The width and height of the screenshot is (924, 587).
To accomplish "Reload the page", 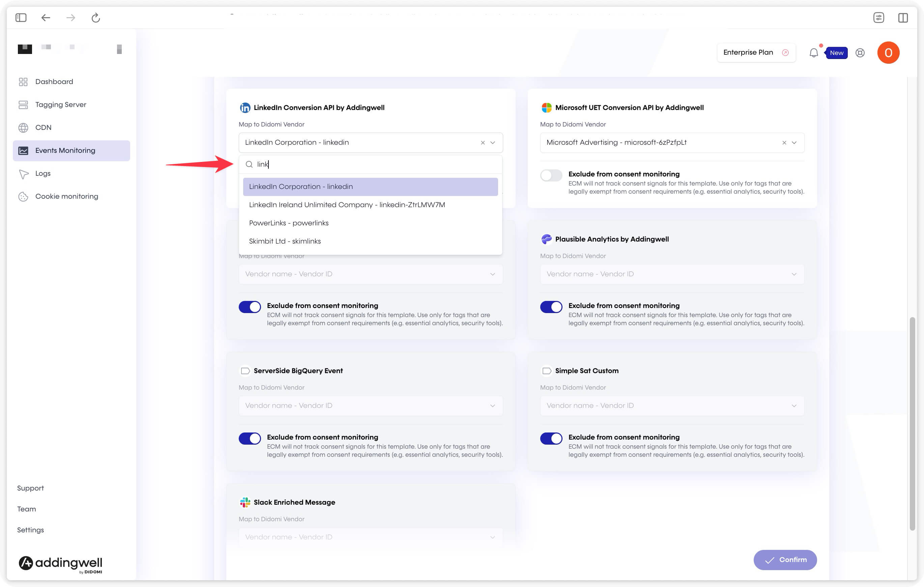I will pyautogui.click(x=95, y=17).
